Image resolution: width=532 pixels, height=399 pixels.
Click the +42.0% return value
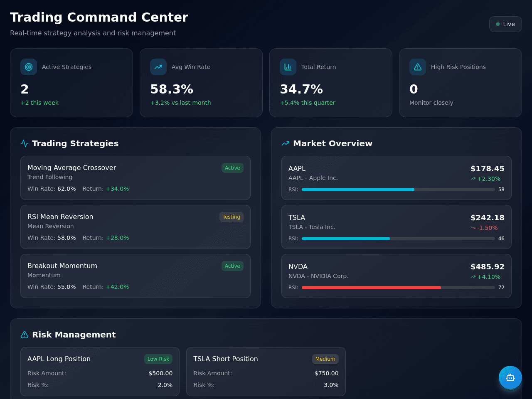click(117, 287)
